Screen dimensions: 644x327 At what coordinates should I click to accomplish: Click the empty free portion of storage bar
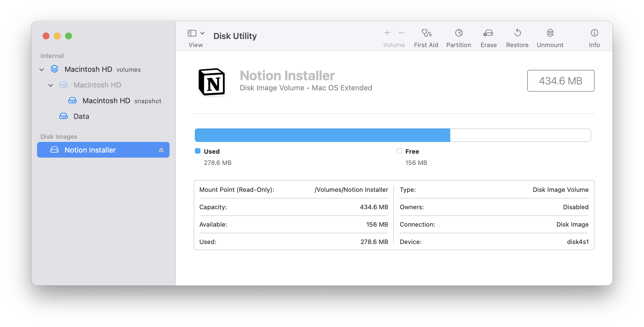point(520,135)
